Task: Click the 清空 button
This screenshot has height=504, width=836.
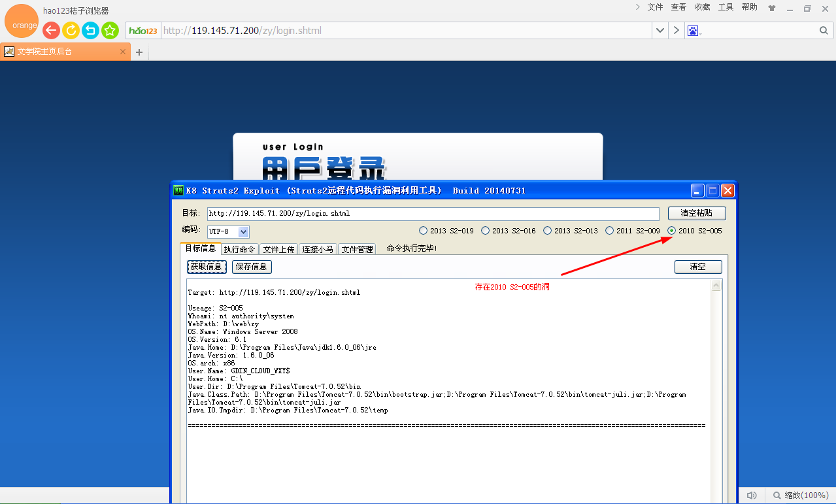Action: pos(698,267)
